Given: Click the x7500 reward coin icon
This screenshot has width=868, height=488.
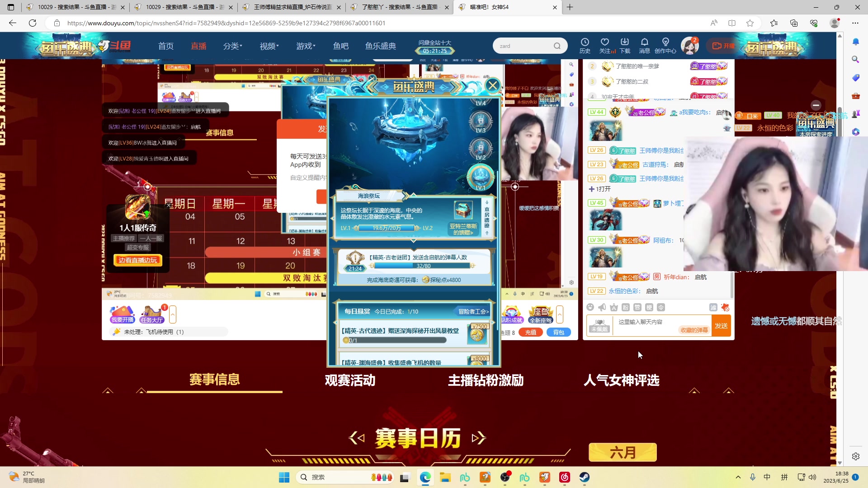Looking at the screenshot, I should coord(477,334).
